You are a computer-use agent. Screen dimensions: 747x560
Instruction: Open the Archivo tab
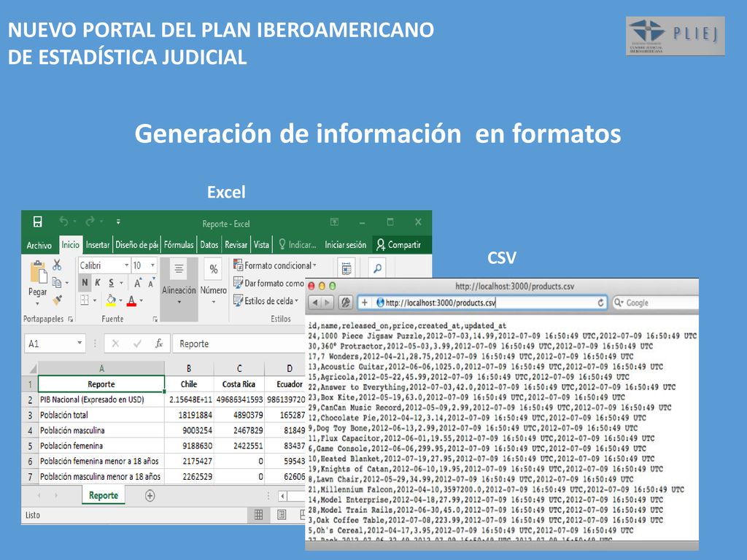coord(39,245)
